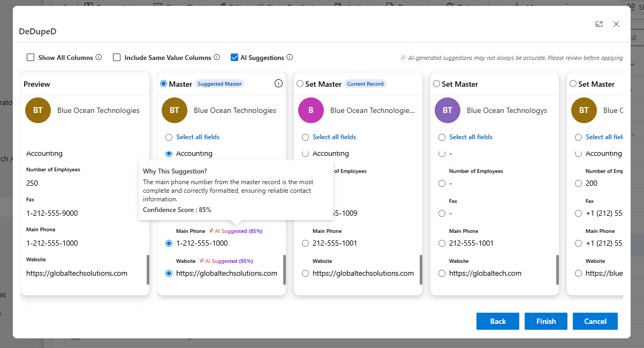Click the Blue Ocean Technologys card vertical scrollbar
Image resolution: width=644 pixels, height=348 pixels.
pyautogui.click(x=557, y=270)
